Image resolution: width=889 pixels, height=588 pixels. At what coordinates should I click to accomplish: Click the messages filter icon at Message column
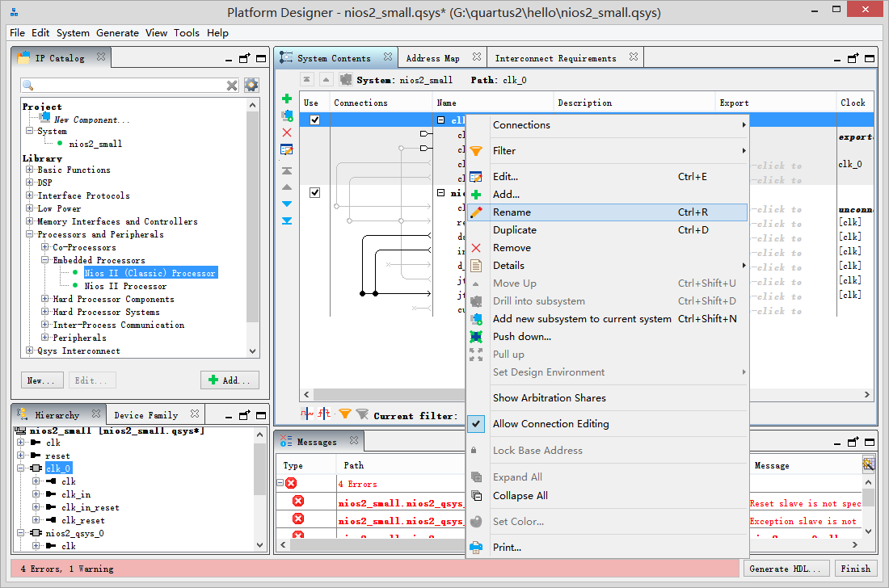tap(868, 464)
